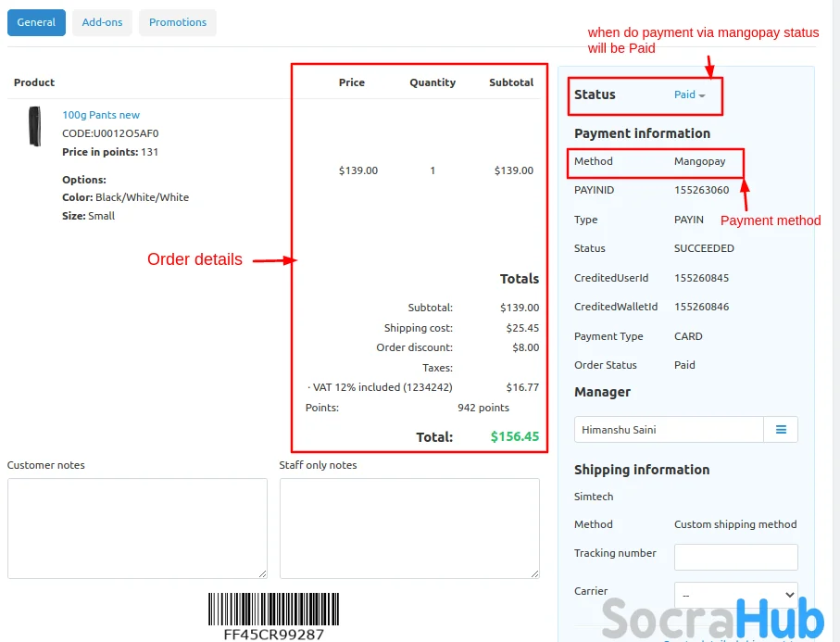Image resolution: width=840 pixels, height=642 pixels.
Task: Click the pants product thumbnail image
Action: point(35,127)
